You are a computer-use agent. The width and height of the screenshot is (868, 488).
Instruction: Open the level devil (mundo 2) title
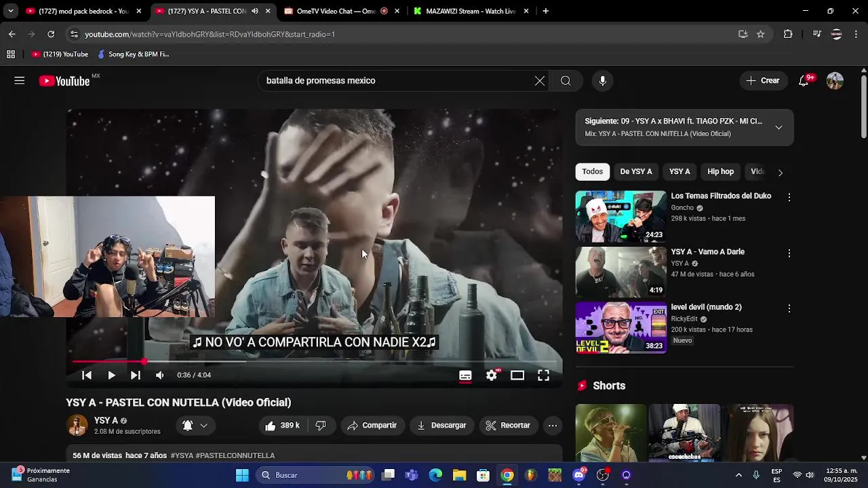[706, 307]
